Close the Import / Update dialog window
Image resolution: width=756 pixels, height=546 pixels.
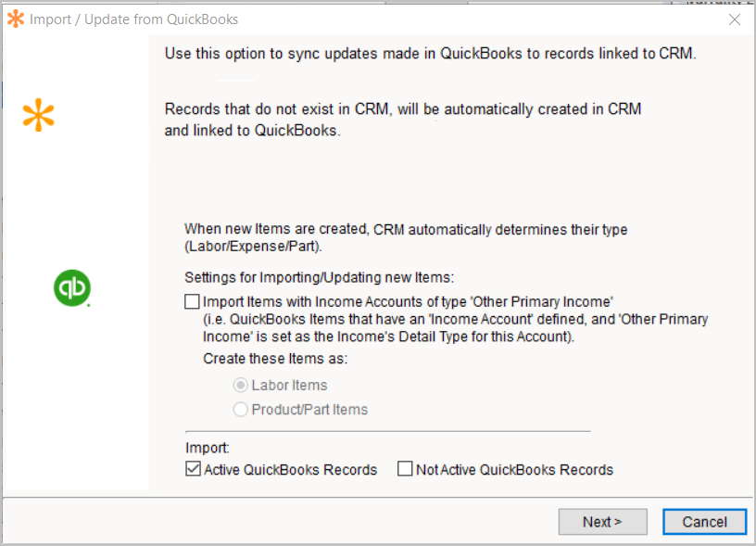[x=734, y=19]
